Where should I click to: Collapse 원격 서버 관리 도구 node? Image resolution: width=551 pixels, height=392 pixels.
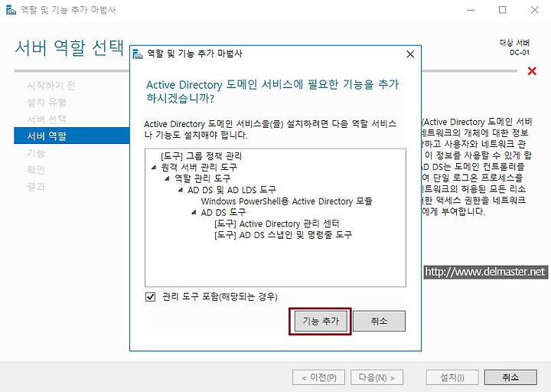pyautogui.click(x=154, y=168)
